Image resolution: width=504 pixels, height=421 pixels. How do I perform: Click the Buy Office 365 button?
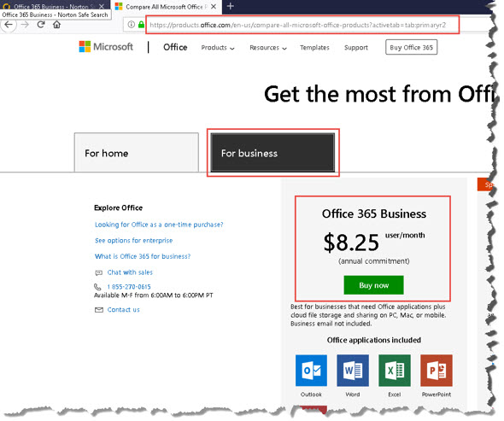[x=411, y=47]
